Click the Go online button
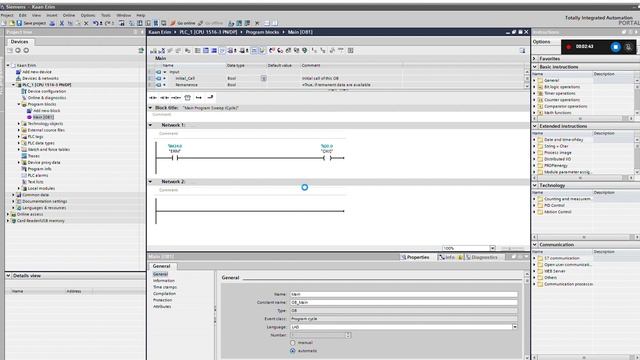The height and width of the screenshot is (360, 640). pyautogui.click(x=183, y=23)
